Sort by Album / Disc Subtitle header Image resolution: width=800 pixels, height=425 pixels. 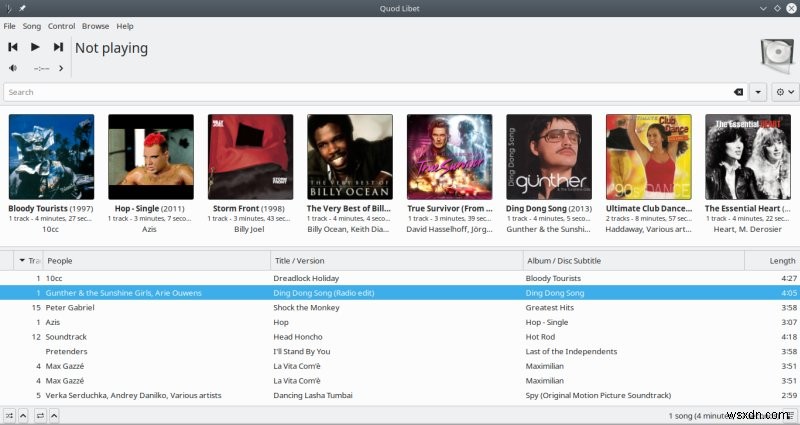pos(634,261)
